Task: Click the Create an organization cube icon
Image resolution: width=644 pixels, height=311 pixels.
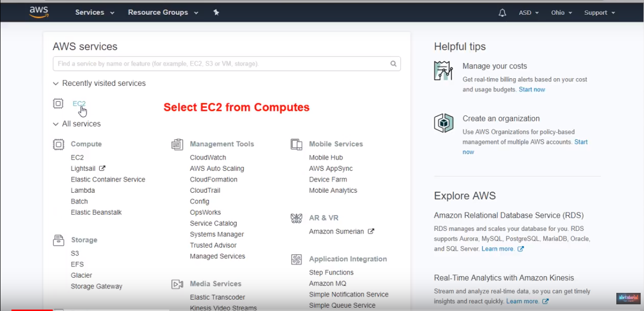Action: pyautogui.click(x=443, y=123)
